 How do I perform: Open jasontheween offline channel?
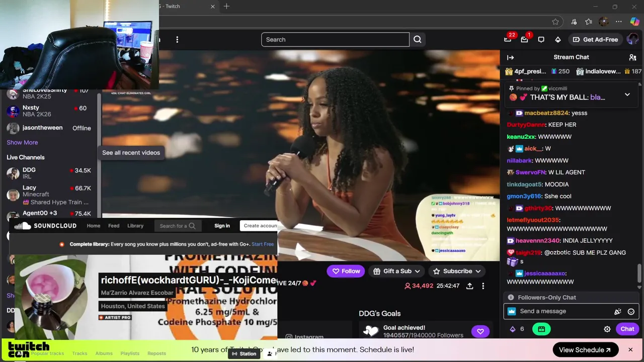49,128
